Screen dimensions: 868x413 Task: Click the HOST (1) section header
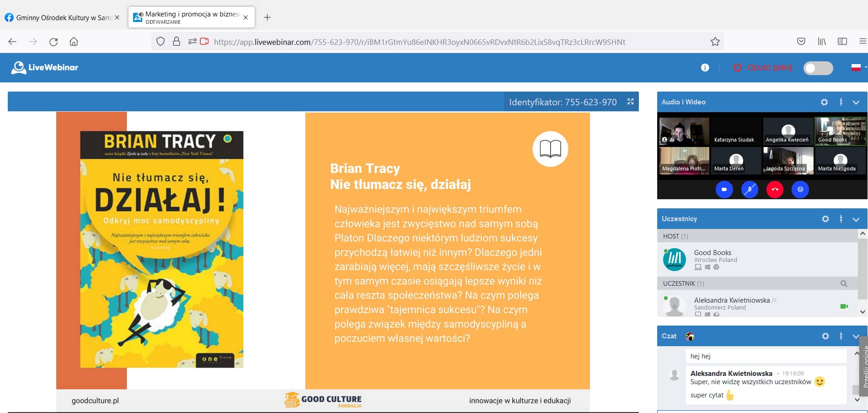(x=757, y=236)
